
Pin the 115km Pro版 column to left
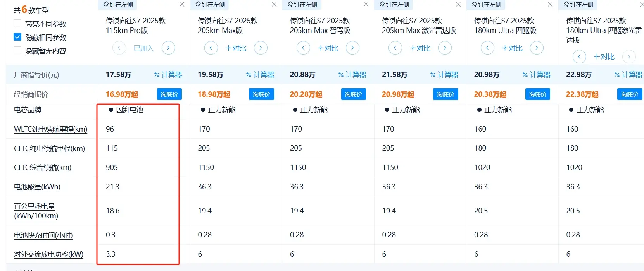pos(118,4)
